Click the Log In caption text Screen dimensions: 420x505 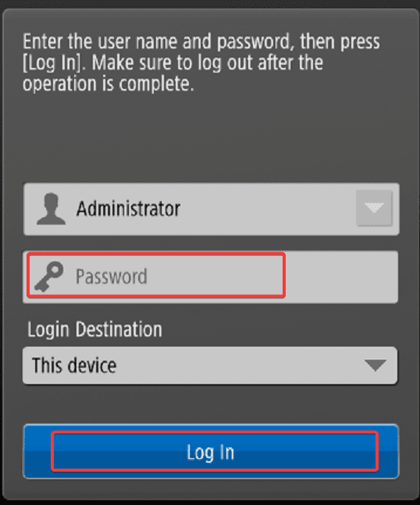coord(211,452)
